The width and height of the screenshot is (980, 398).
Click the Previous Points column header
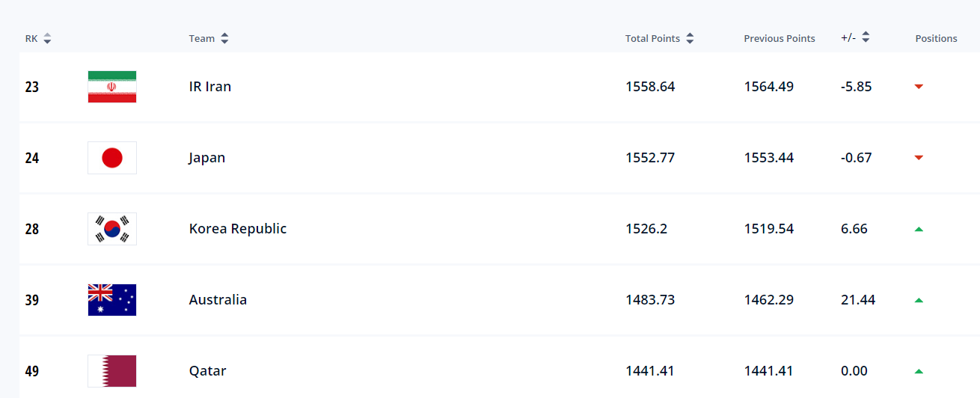(x=780, y=38)
